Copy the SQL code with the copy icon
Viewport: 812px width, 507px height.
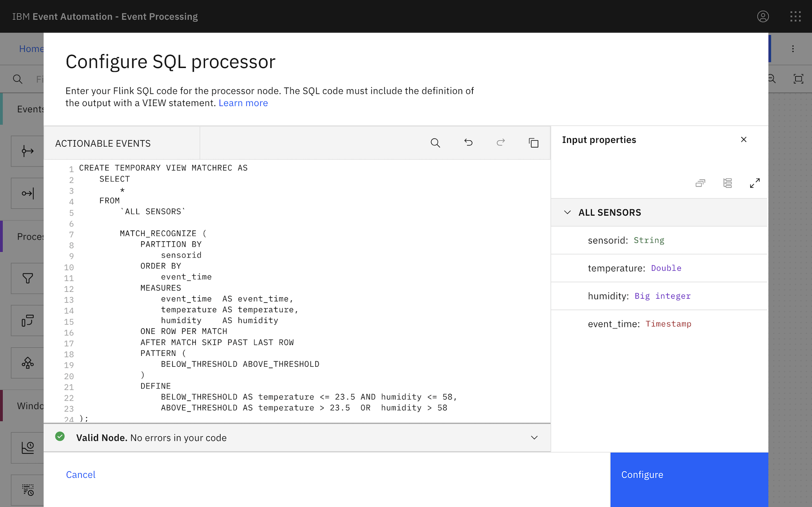coord(533,143)
